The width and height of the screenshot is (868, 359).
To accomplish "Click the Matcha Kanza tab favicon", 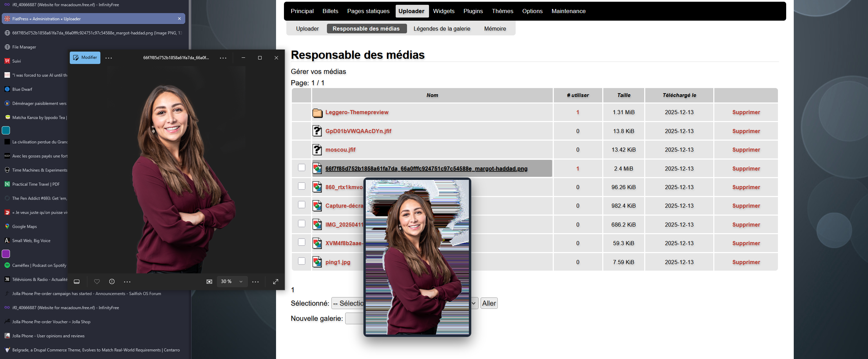I will click(7, 117).
